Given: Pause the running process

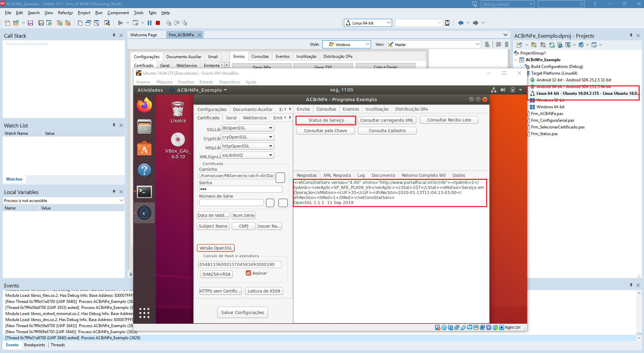Looking at the screenshot, I should (149, 23).
